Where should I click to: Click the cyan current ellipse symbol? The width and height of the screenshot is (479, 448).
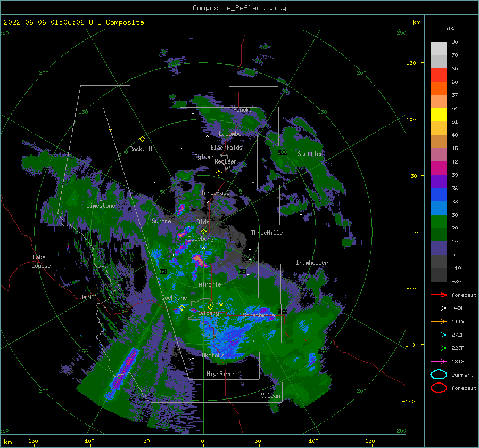[439, 374]
